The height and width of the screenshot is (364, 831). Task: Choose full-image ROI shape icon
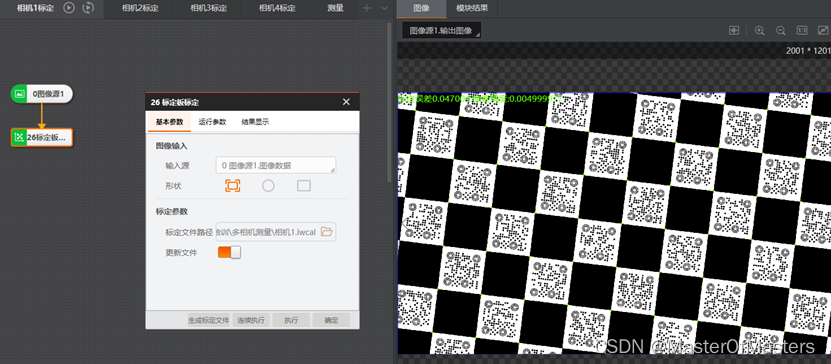tap(233, 185)
